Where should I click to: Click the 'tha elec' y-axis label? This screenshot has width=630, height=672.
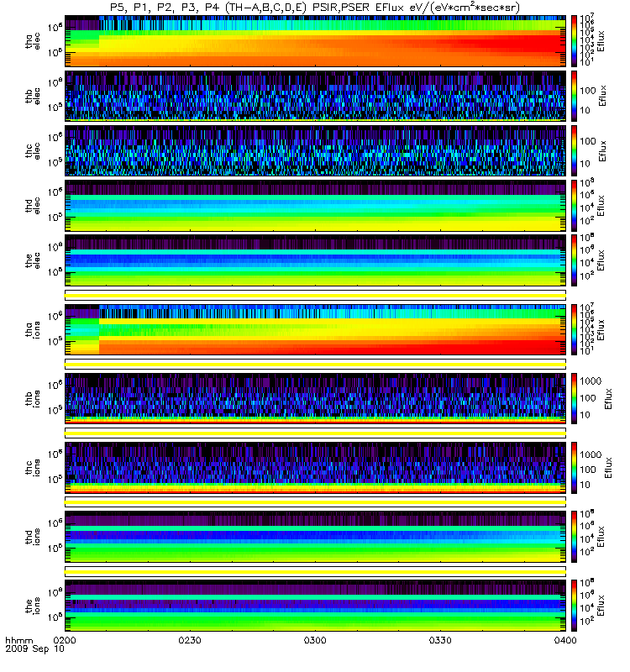(x=33, y=41)
